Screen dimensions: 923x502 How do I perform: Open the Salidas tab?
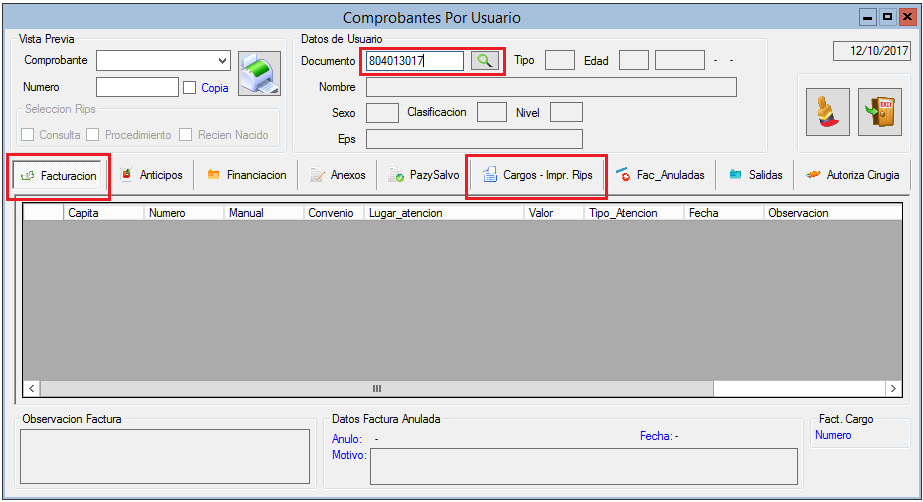click(755, 175)
